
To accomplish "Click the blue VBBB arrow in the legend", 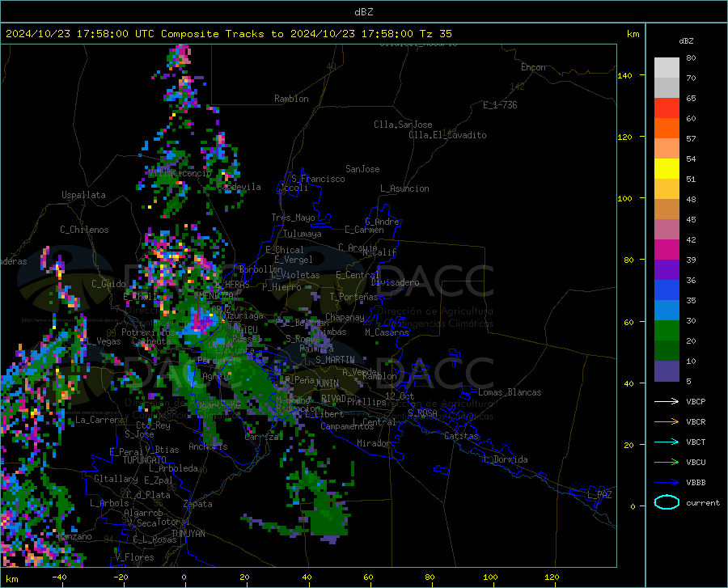I will [x=667, y=483].
